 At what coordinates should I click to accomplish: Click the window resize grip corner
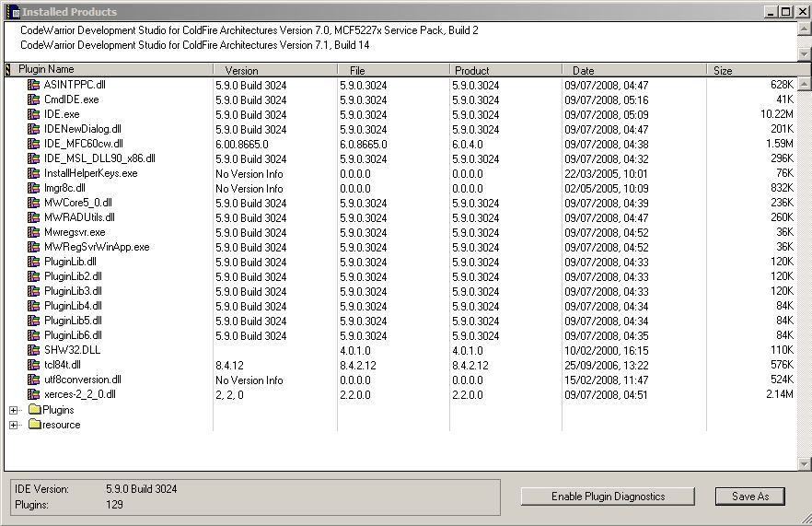coord(806,519)
